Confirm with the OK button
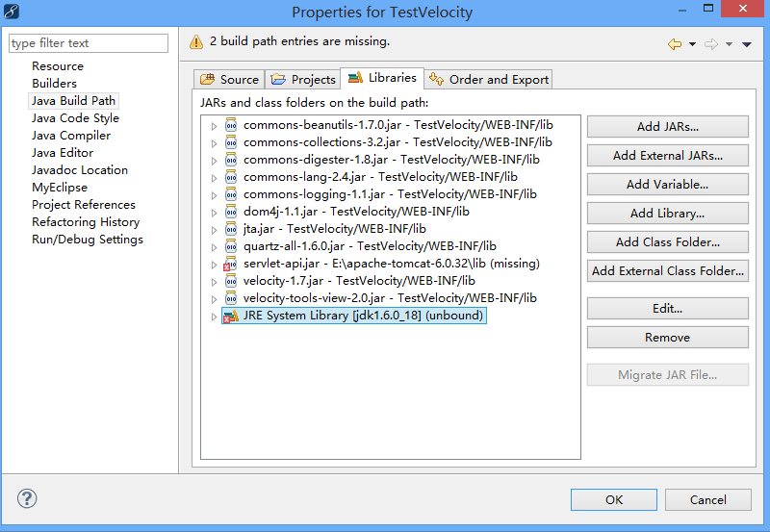This screenshot has height=532, width=770. tap(614, 499)
